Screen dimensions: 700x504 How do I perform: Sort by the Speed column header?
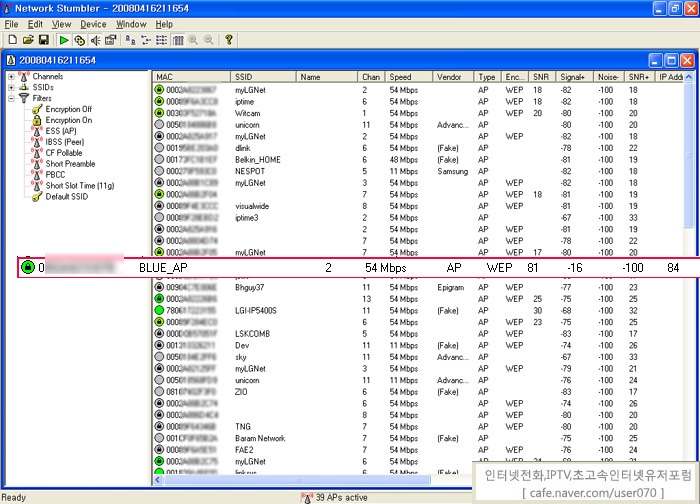click(409, 77)
